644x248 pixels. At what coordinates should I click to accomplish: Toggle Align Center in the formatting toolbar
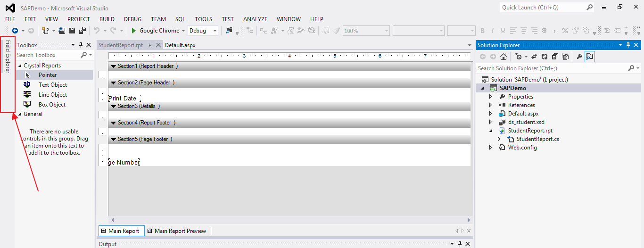point(524,31)
